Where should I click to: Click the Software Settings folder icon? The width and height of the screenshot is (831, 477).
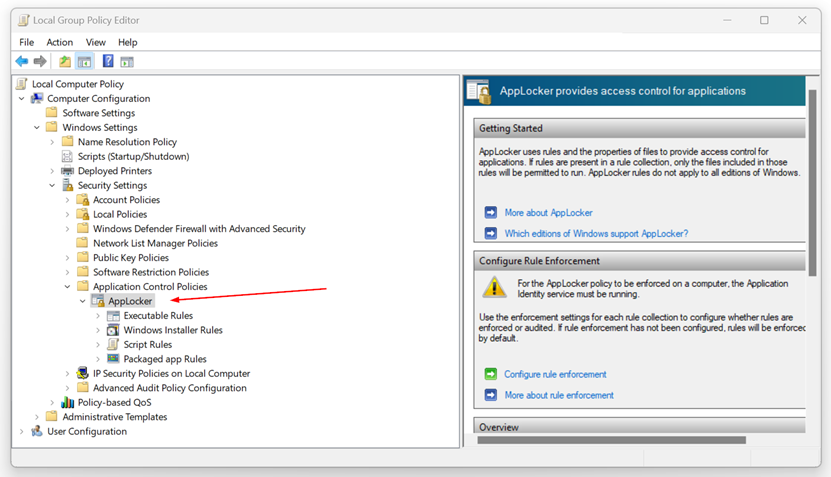point(51,112)
